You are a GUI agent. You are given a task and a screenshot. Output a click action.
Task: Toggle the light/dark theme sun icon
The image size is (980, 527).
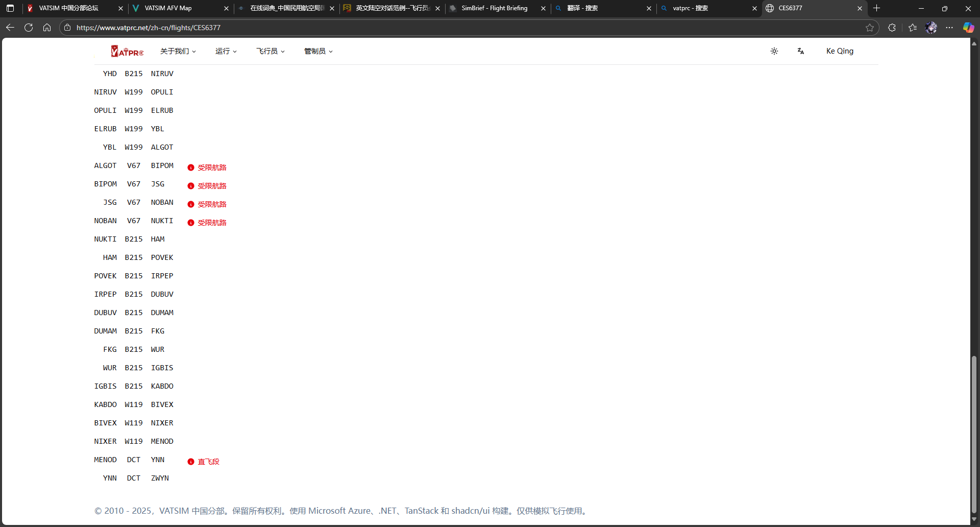(774, 51)
